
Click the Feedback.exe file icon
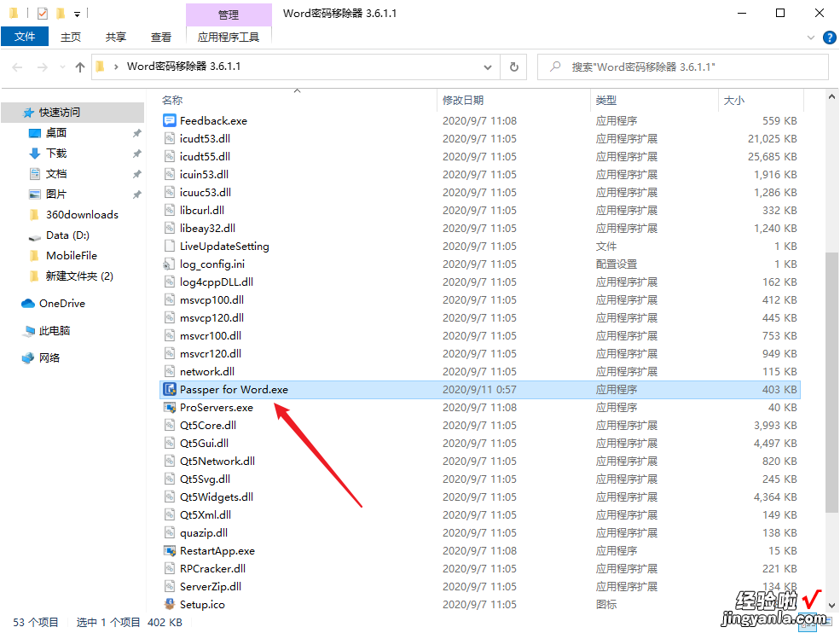point(170,120)
